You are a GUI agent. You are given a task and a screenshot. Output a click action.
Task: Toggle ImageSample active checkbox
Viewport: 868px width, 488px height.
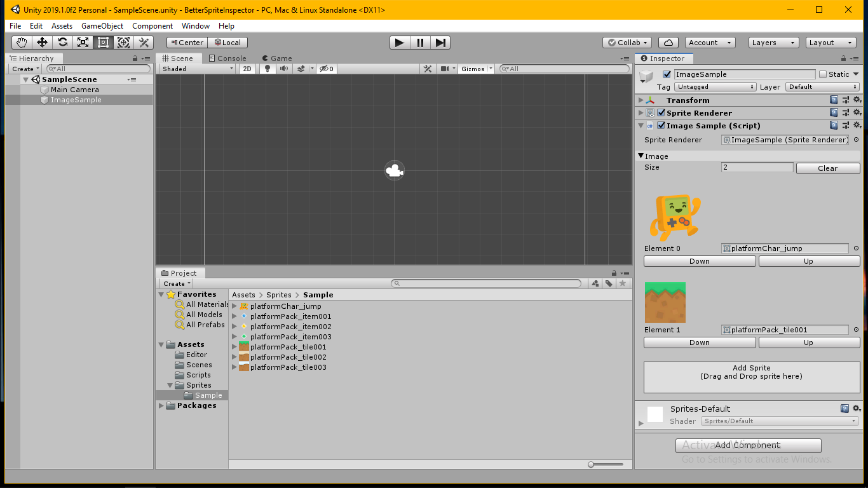pyautogui.click(x=667, y=74)
